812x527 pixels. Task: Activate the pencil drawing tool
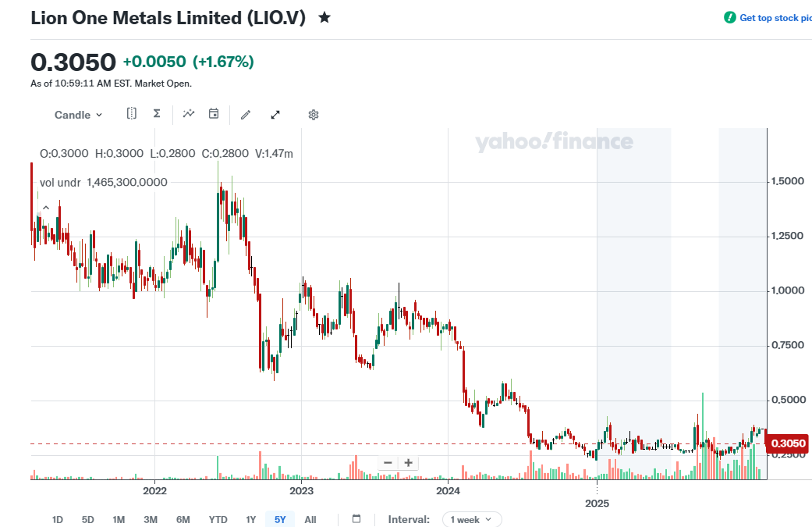pos(246,115)
